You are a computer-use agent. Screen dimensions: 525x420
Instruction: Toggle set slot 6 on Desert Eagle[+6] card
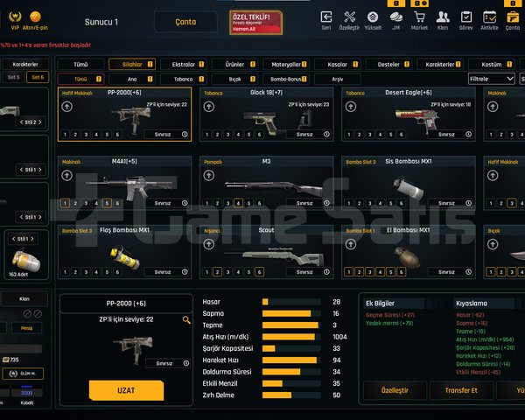coord(401,134)
